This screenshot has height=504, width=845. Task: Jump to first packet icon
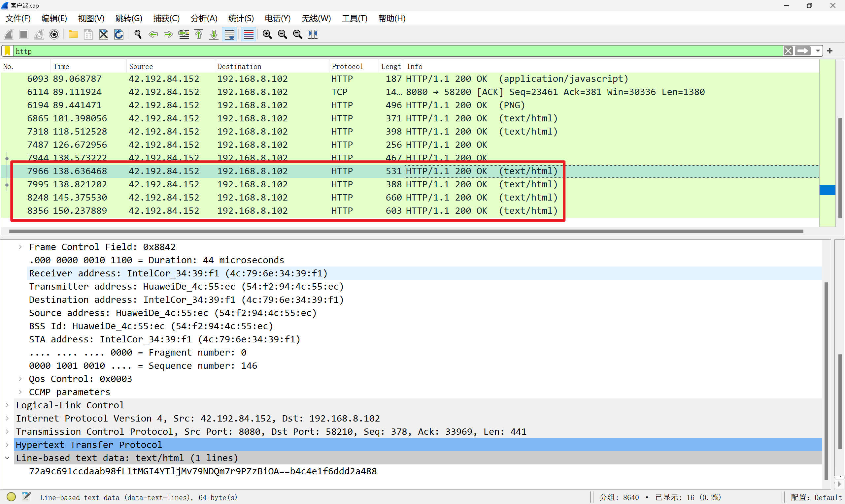coord(199,34)
